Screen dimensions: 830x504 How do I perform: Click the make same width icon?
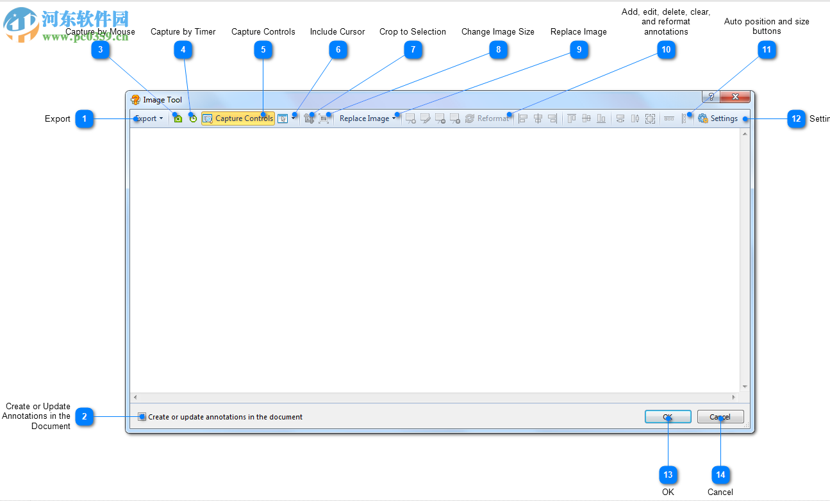click(x=620, y=118)
